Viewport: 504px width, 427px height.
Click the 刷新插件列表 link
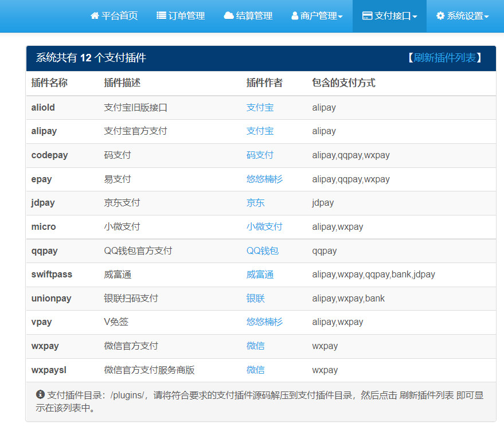click(444, 58)
